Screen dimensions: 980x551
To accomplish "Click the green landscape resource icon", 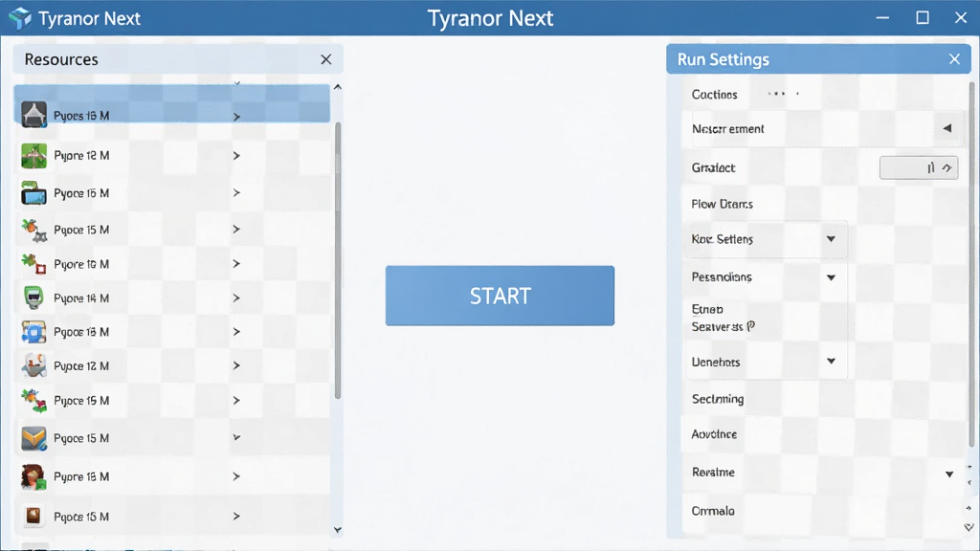I will 33,156.
